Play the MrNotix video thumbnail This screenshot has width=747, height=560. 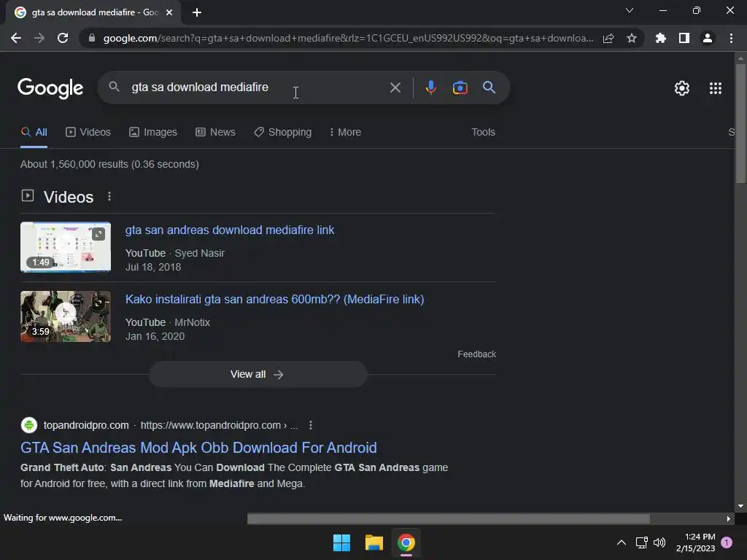[x=66, y=316]
